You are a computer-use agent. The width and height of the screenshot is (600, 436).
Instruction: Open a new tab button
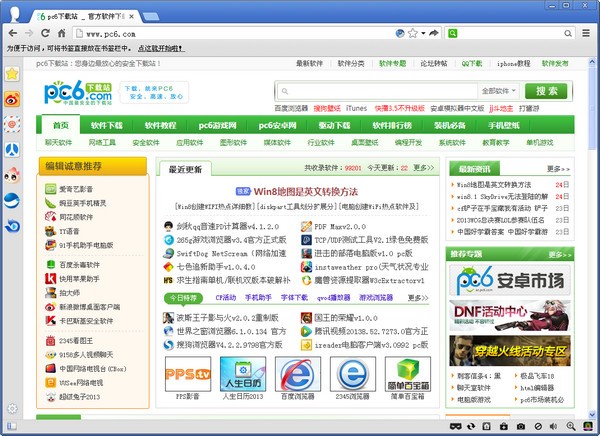point(151,16)
